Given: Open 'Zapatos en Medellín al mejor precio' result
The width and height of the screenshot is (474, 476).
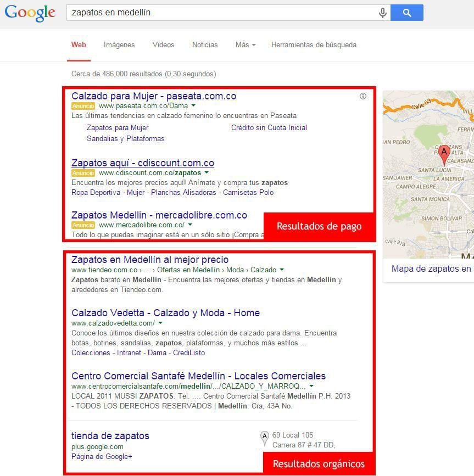Looking at the screenshot, I should [150, 260].
